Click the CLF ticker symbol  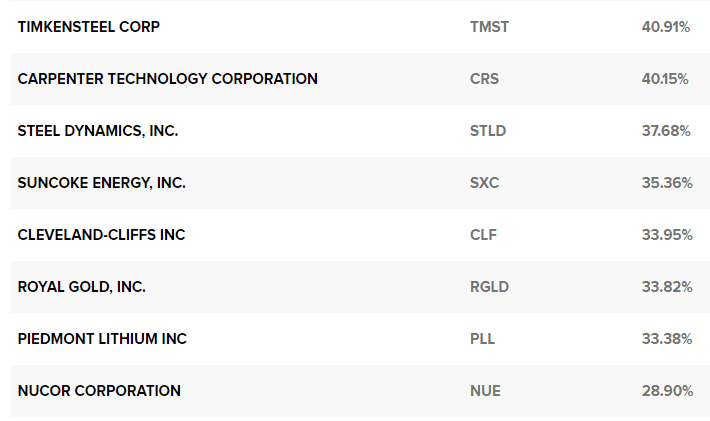click(x=483, y=235)
